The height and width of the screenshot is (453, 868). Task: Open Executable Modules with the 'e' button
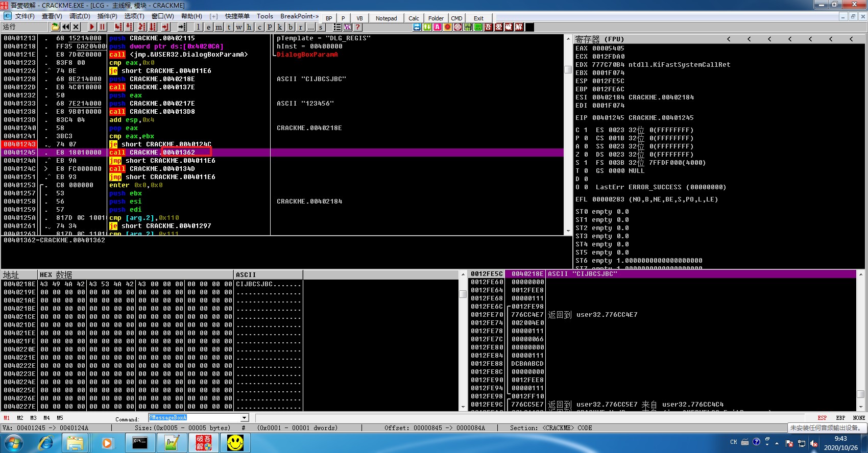208,27
